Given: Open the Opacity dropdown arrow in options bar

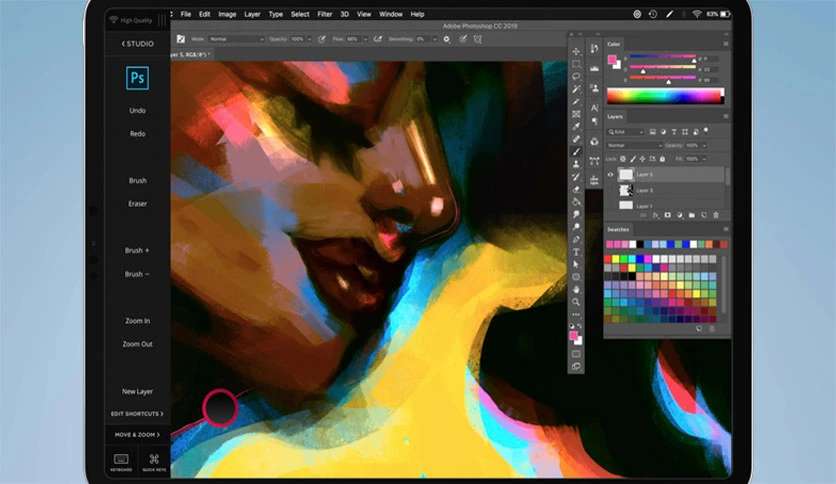Looking at the screenshot, I should click(x=309, y=39).
